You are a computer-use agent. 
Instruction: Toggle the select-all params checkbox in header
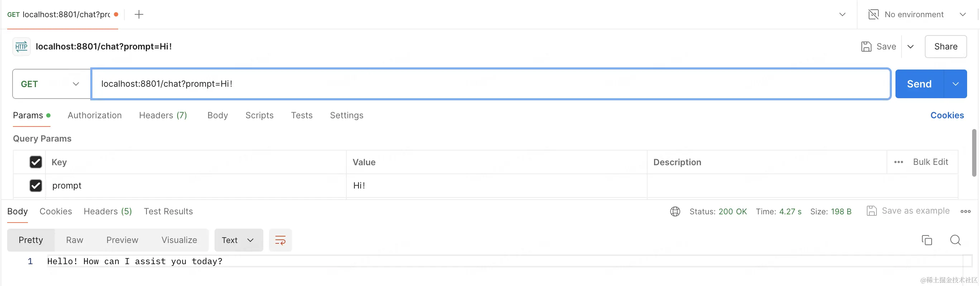click(x=36, y=162)
